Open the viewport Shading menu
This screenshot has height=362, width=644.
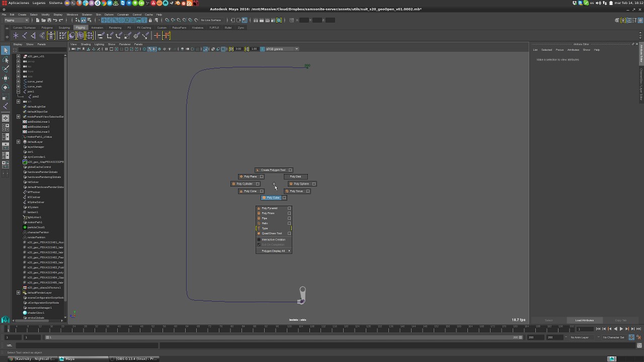click(x=86, y=44)
